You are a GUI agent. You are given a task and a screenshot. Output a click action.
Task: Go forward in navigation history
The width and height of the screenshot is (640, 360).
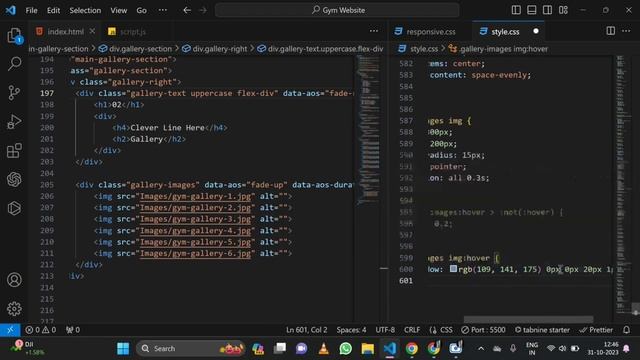click(203, 10)
